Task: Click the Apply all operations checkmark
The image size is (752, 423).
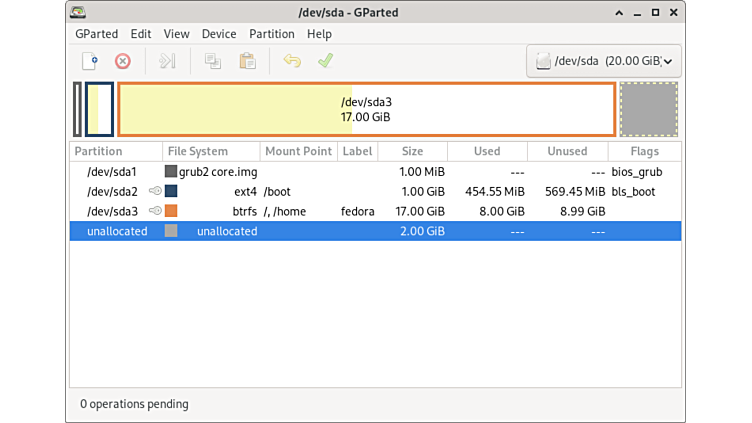Action: tap(325, 61)
